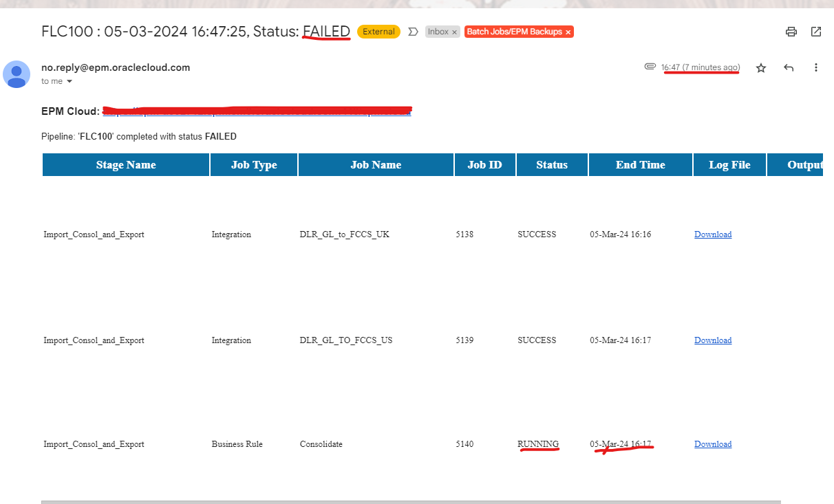The image size is (834, 504).
Task: Click end time in Consolidate row
Action: click(621, 444)
